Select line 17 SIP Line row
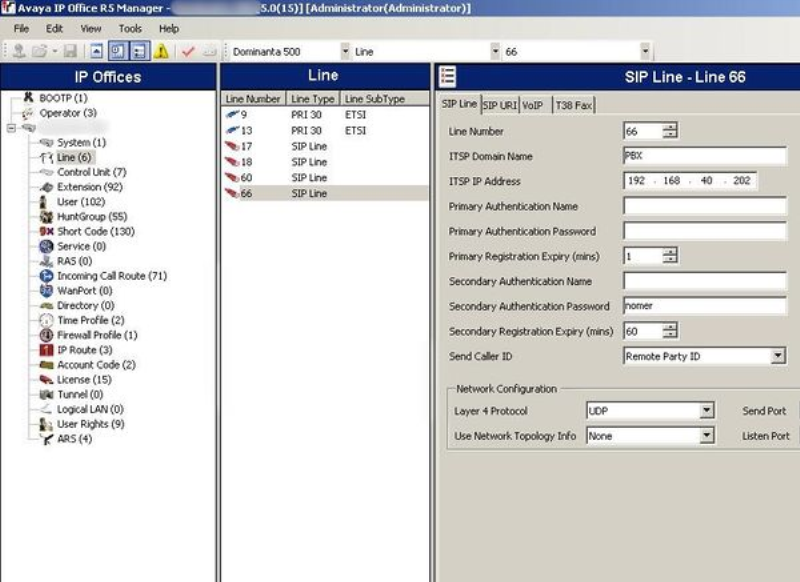Screen dimensions: 800x582 click(x=325, y=146)
